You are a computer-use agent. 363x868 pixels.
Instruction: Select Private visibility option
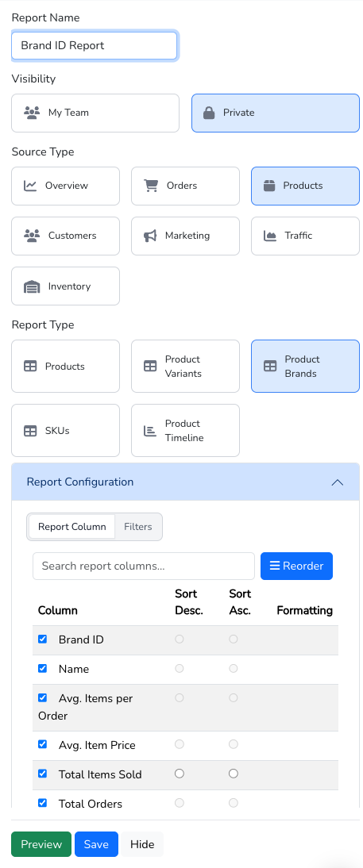coord(276,113)
